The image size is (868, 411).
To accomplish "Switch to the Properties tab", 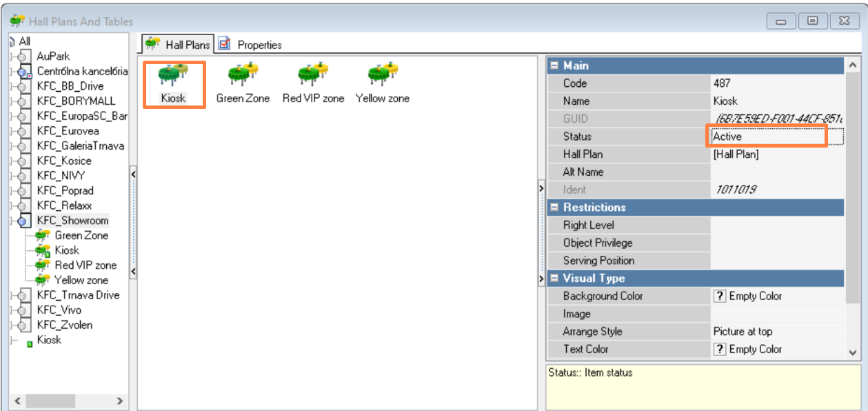I will pos(251,45).
